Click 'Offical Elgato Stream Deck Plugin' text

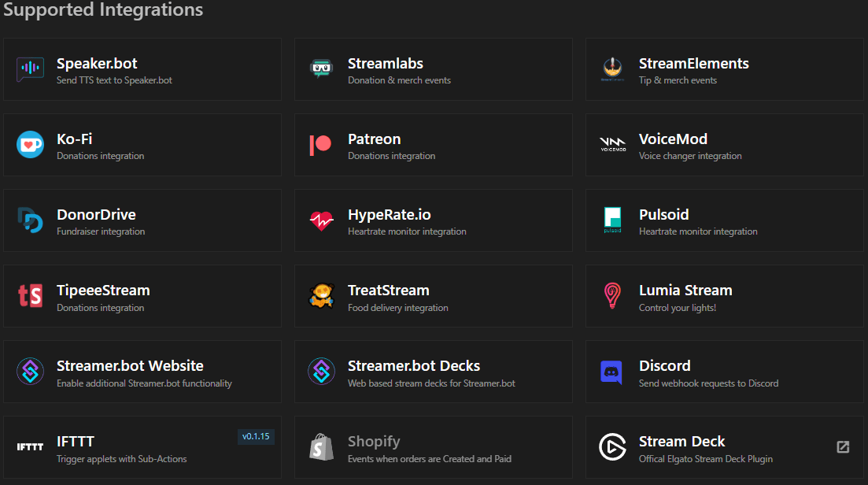point(706,459)
